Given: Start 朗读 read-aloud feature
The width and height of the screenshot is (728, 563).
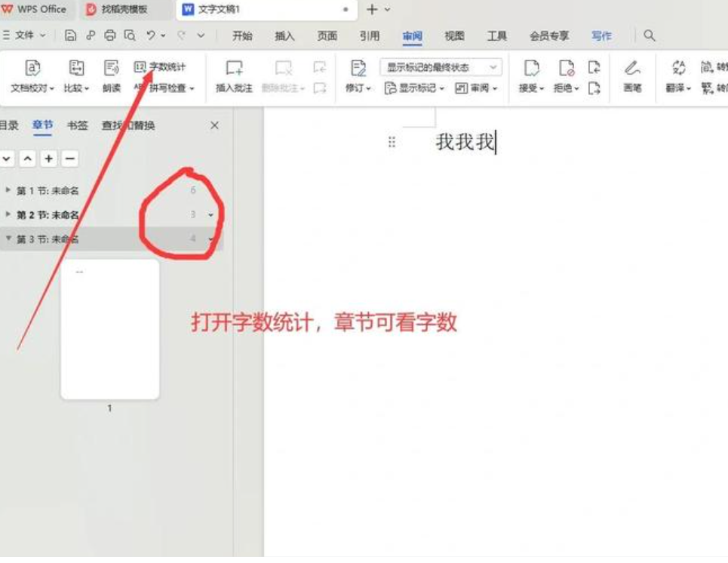Looking at the screenshot, I should pyautogui.click(x=112, y=69).
